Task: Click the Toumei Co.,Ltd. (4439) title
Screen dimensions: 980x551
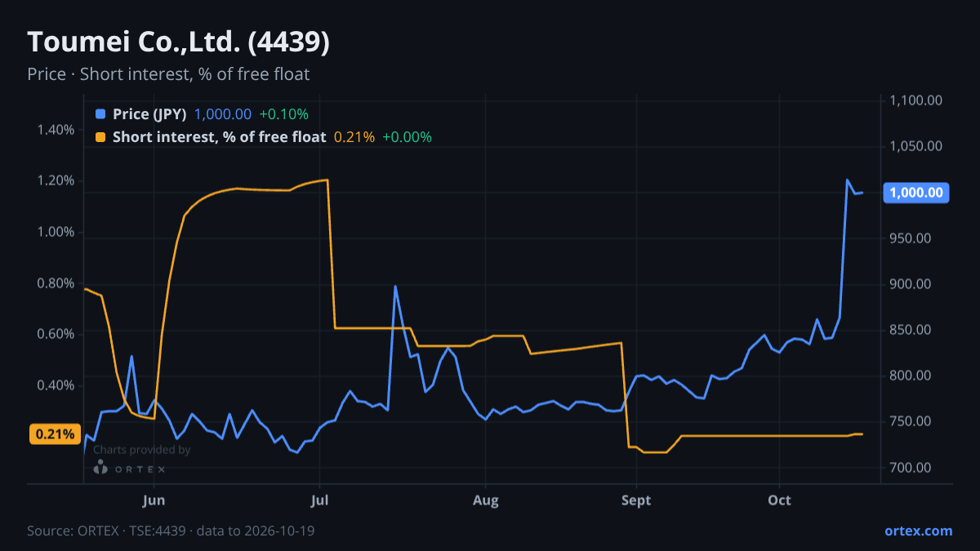Action: click(179, 42)
